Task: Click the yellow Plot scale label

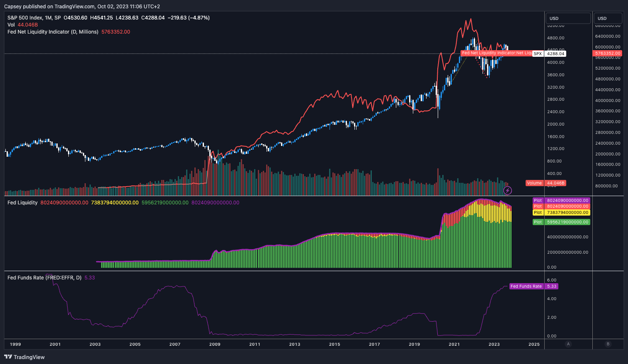Action: (x=538, y=213)
